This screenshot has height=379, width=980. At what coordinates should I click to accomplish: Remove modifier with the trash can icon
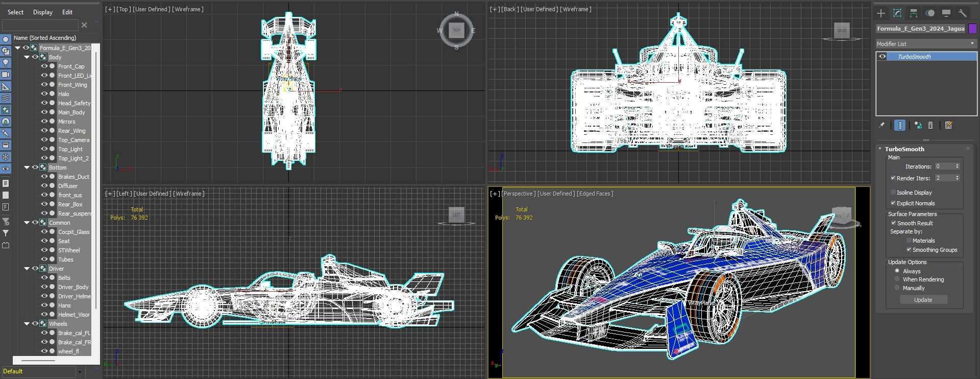click(x=930, y=125)
